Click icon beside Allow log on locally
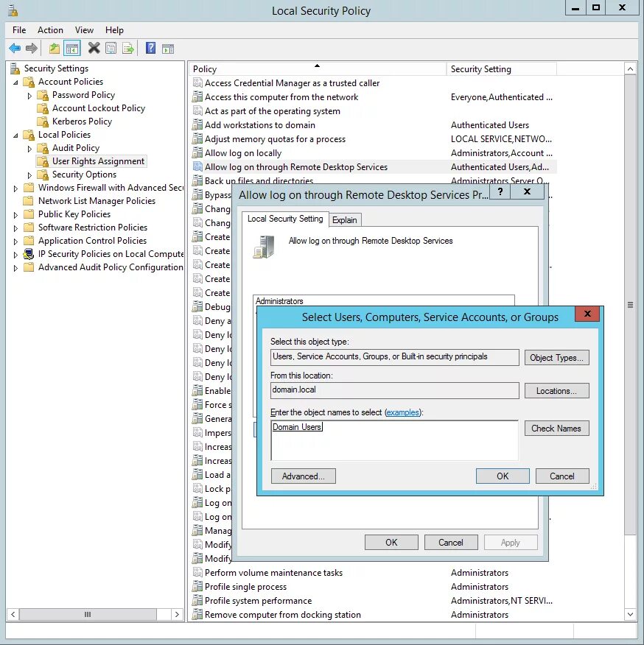This screenshot has height=645, width=644. click(197, 152)
